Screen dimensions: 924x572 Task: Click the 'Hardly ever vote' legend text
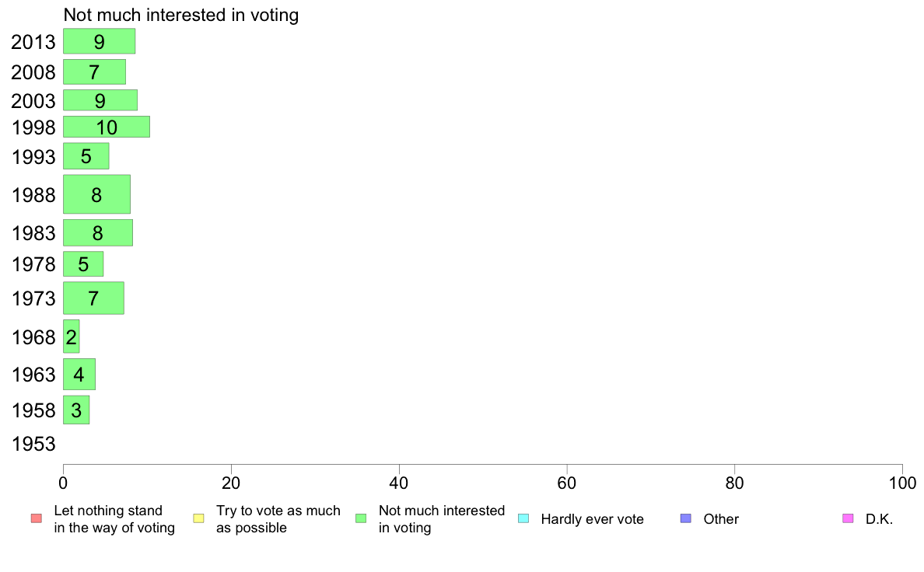point(592,519)
